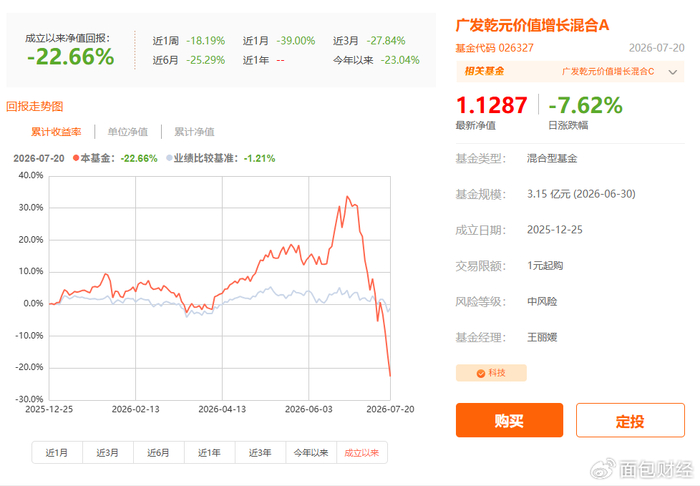Click 中风险 risk level text

542,301
